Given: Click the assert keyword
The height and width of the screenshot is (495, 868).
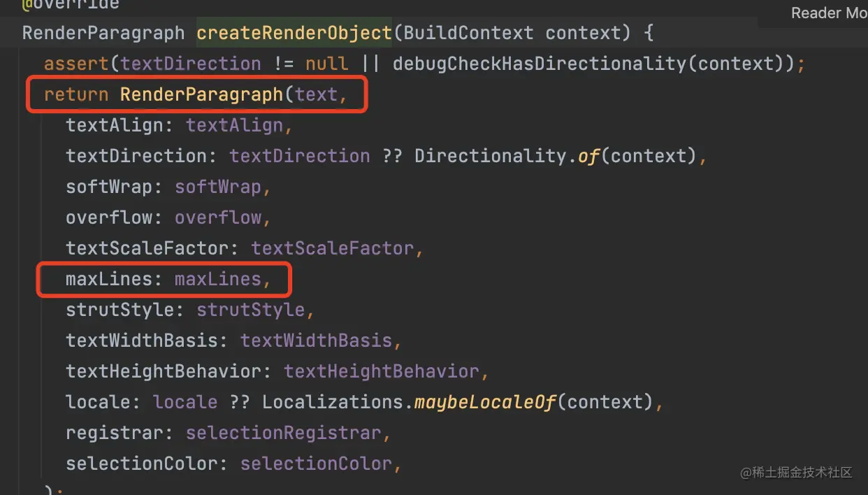Looking at the screenshot, I should (76, 64).
